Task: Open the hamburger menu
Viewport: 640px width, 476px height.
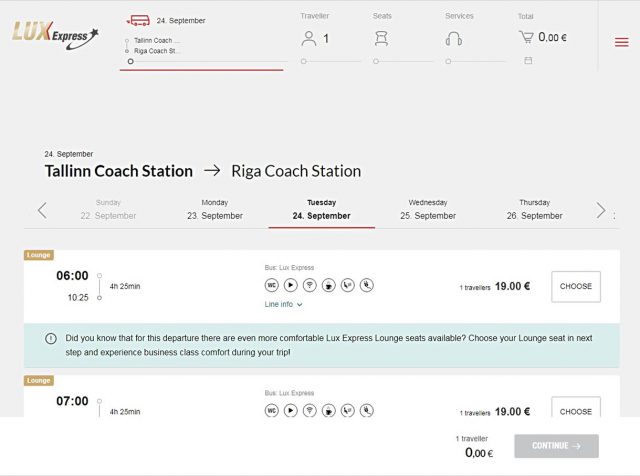Action: click(x=621, y=41)
